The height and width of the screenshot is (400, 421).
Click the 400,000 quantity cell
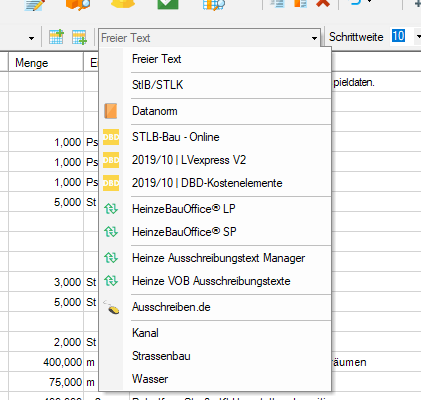[46, 362]
